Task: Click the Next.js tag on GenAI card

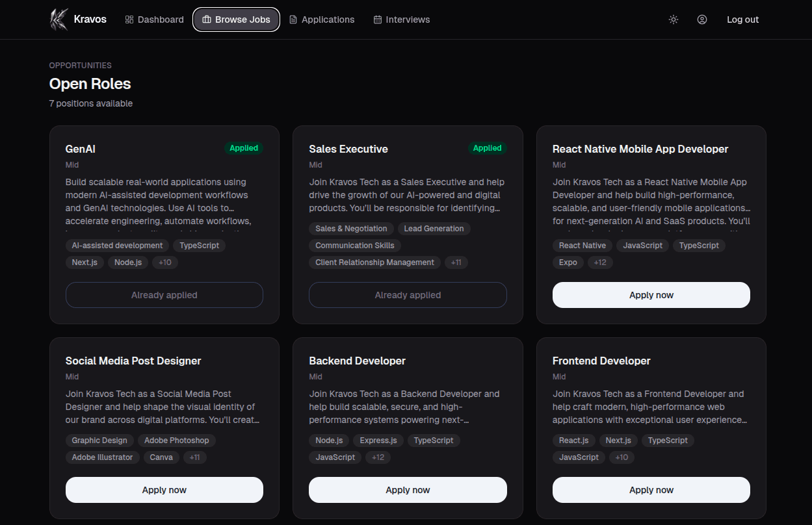Action: click(85, 262)
